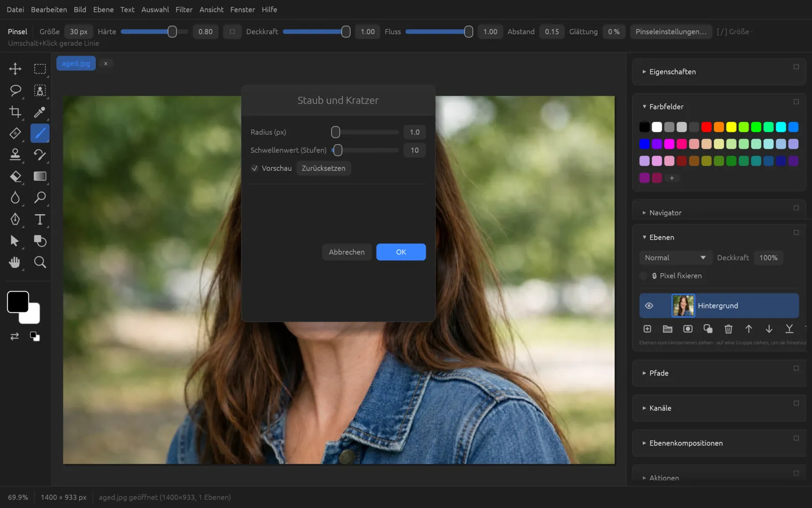The height and width of the screenshot is (508, 812).
Task: Click the Schwellenwert value field
Action: click(x=415, y=150)
